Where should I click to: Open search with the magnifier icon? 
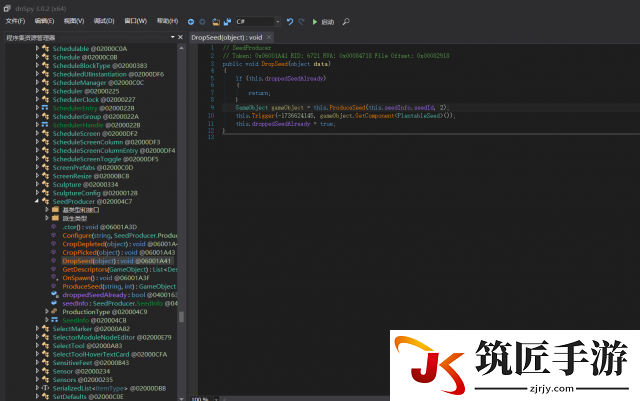[346, 22]
